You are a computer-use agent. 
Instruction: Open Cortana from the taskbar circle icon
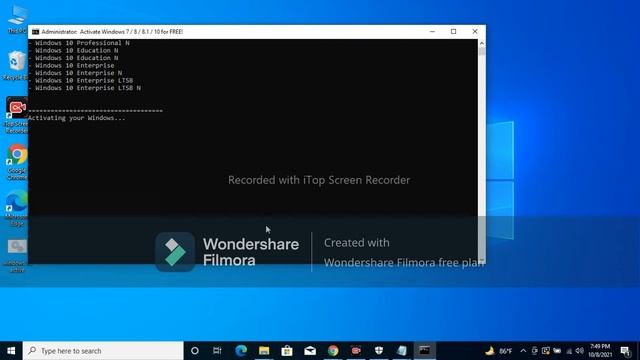pyautogui.click(x=195, y=351)
